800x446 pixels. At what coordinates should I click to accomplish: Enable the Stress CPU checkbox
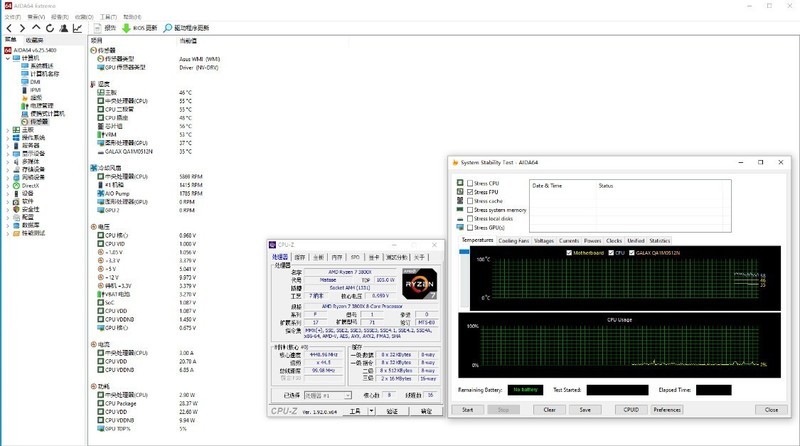470,183
